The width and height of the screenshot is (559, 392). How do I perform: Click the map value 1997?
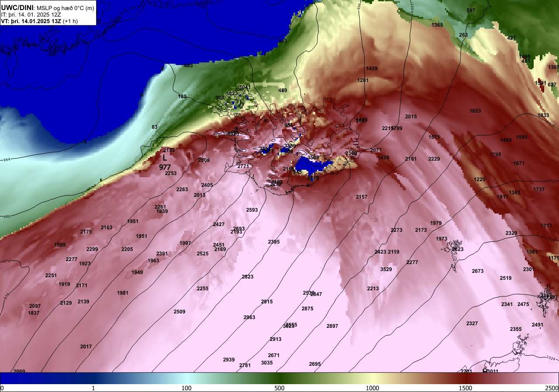point(185,243)
